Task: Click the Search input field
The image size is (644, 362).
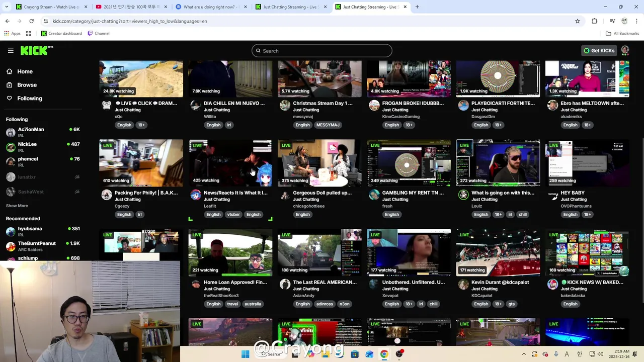Action: click(x=322, y=51)
